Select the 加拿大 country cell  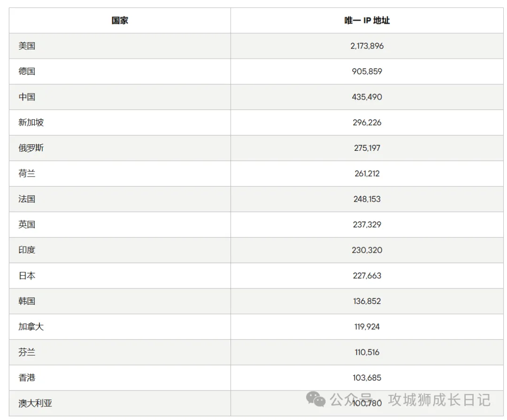31,327
